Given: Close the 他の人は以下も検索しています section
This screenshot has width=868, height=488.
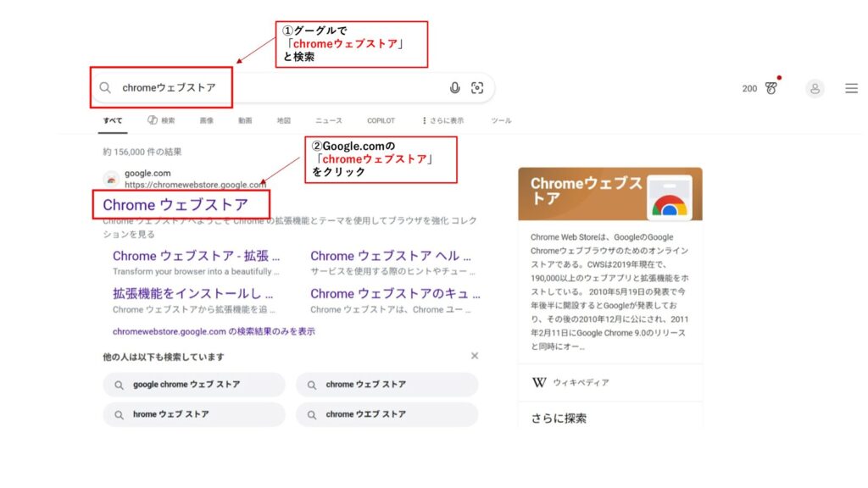Looking at the screenshot, I should (x=475, y=356).
